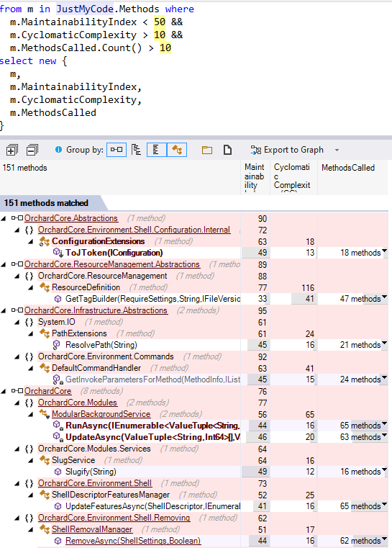Viewport: 392px width, 548px height.
Task: Click the SlugService class icon
Action: [45, 460]
